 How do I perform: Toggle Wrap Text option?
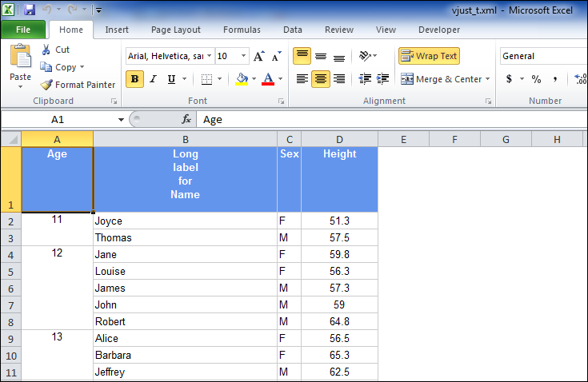[429, 56]
